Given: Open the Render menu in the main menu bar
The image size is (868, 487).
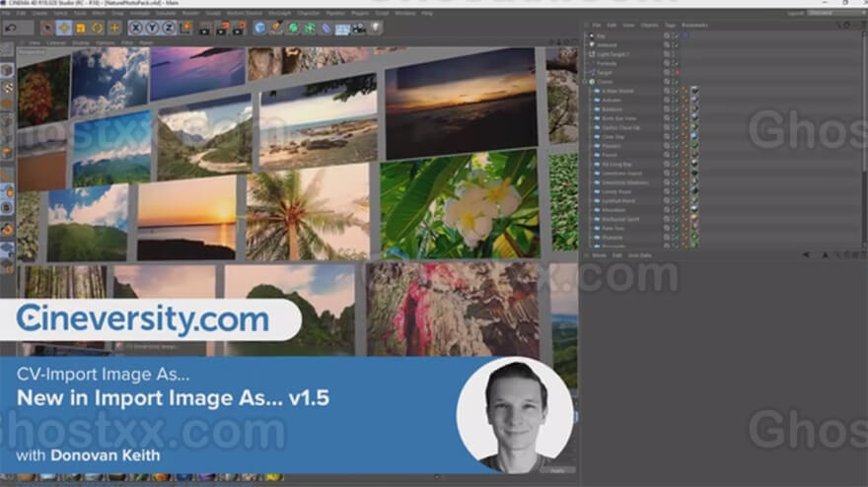Looking at the screenshot, I should point(190,13).
